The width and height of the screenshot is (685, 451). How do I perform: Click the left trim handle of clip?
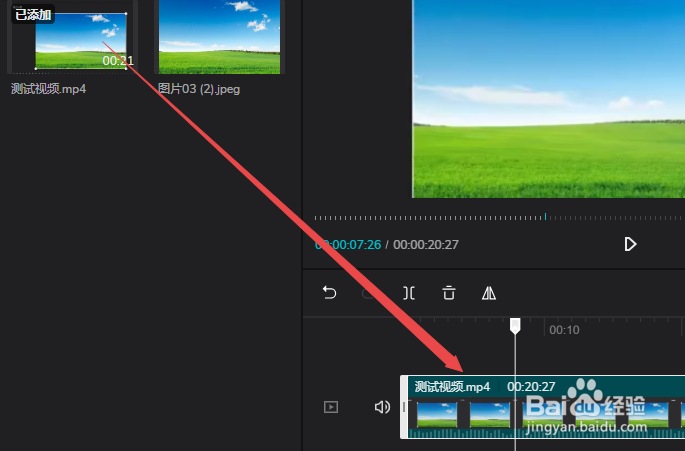404,407
